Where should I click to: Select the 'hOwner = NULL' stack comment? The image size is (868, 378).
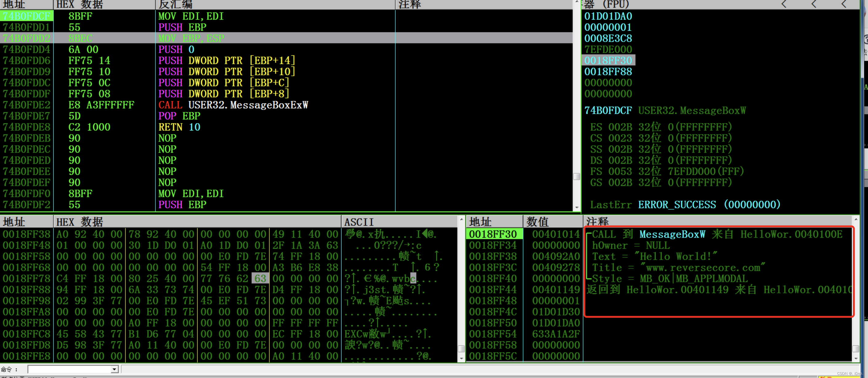click(x=631, y=245)
